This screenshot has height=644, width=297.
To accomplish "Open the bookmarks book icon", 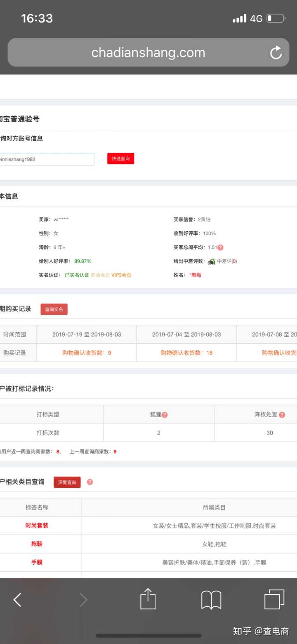I will 211,600.
